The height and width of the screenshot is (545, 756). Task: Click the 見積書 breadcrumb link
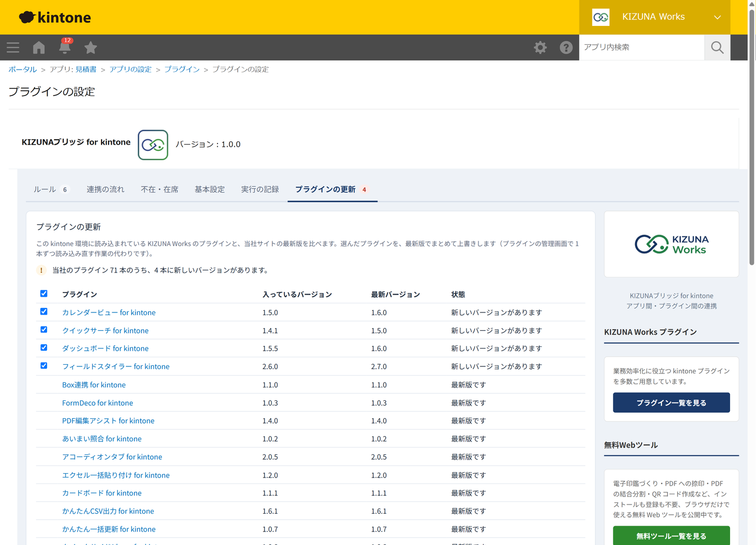(x=86, y=70)
